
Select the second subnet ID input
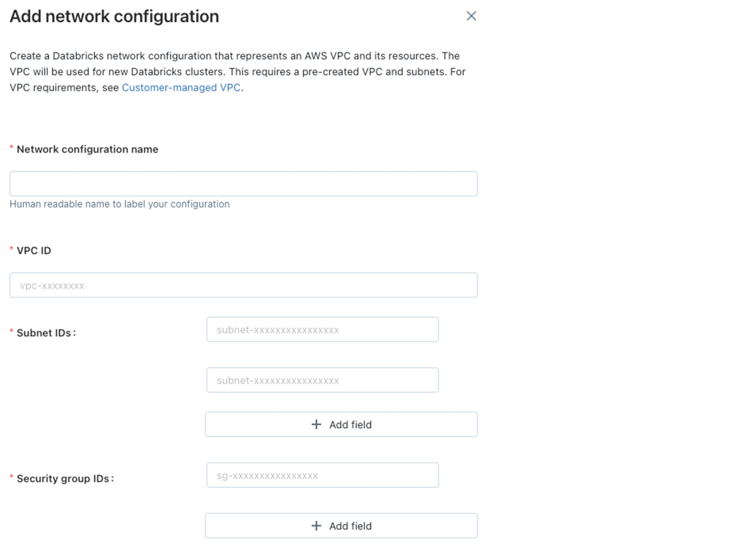(x=322, y=380)
